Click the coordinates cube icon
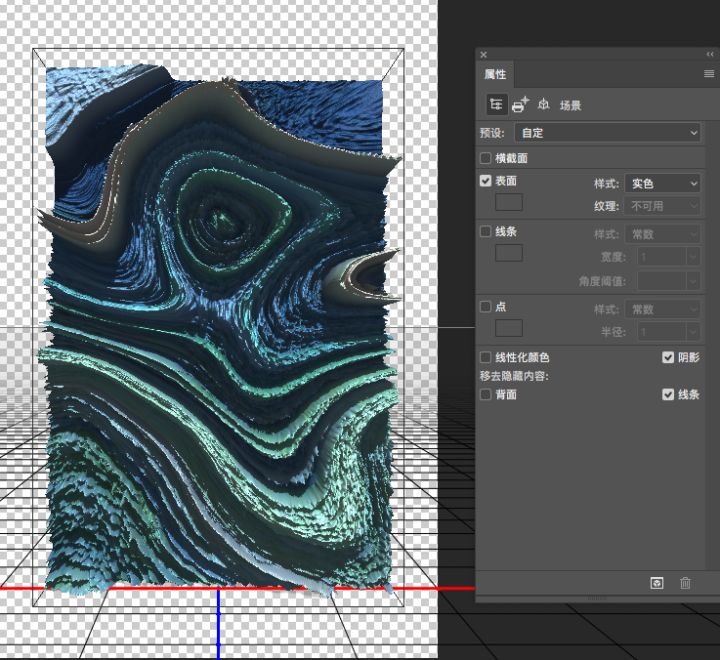The width and height of the screenshot is (720, 660). 544,104
